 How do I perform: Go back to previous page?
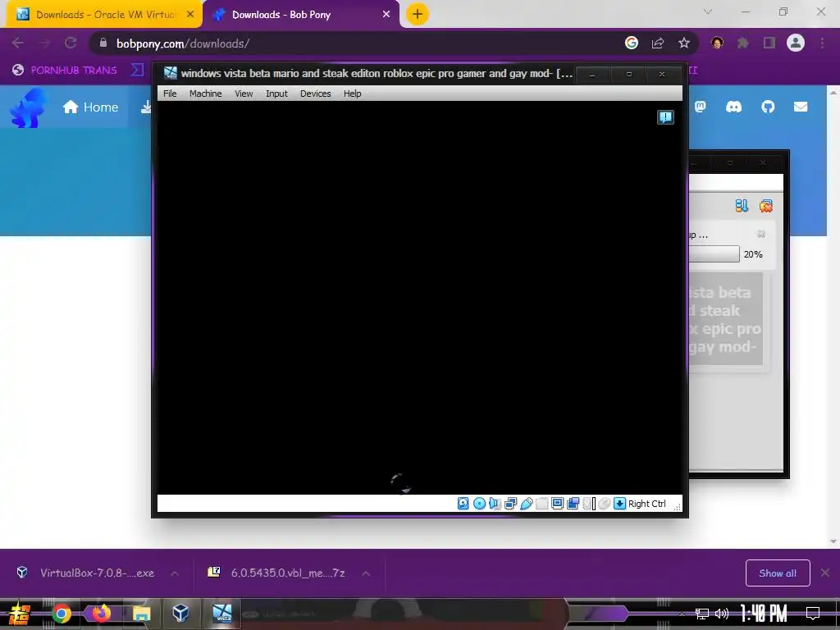[18, 43]
